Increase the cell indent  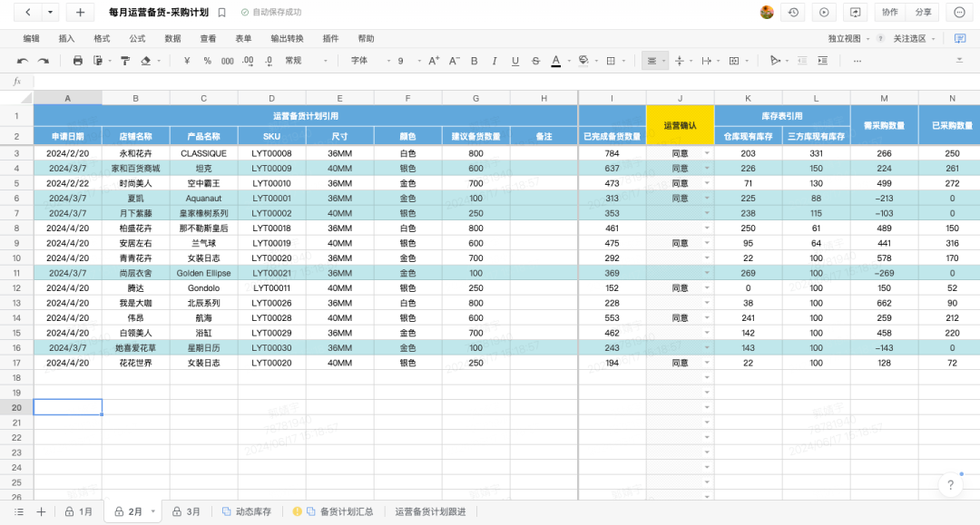point(822,61)
